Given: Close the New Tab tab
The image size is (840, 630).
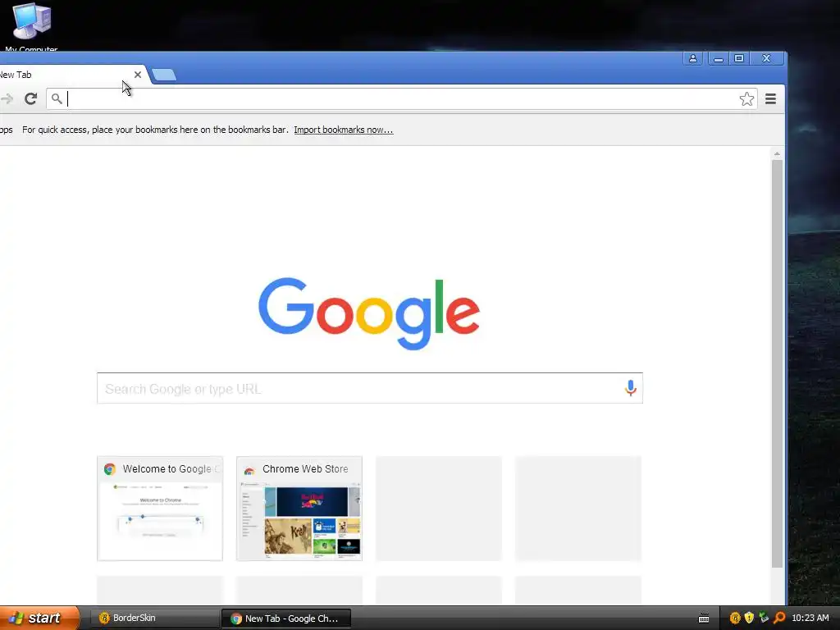Looking at the screenshot, I should pyautogui.click(x=138, y=75).
